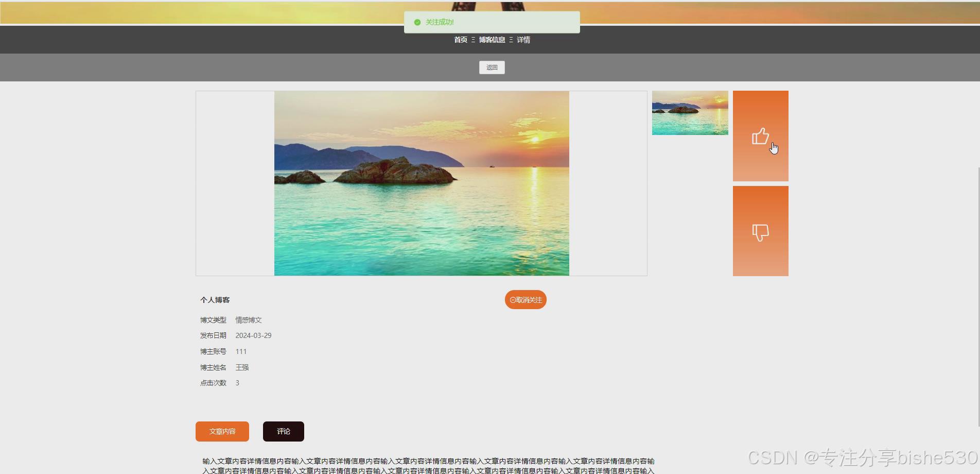Click the thumbs-down dislike icon

click(x=760, y=232)
